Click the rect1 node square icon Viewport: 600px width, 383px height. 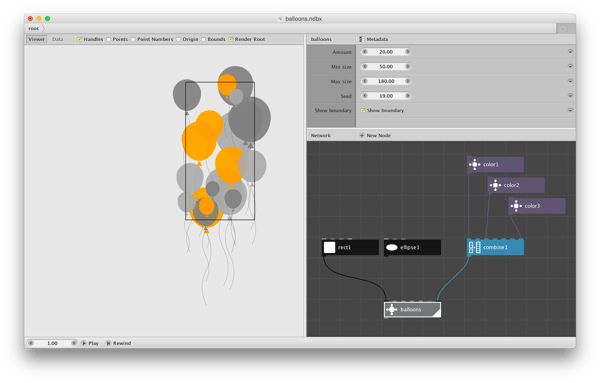click(x=329, y=248)
